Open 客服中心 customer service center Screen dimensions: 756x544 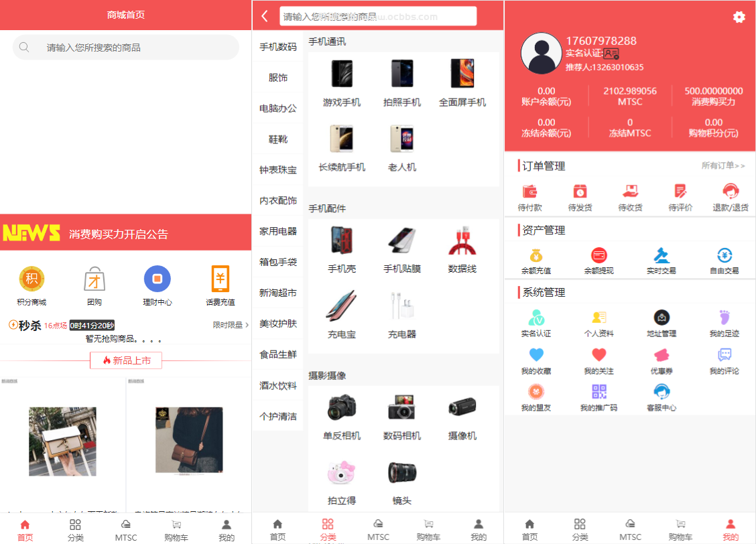661,398
